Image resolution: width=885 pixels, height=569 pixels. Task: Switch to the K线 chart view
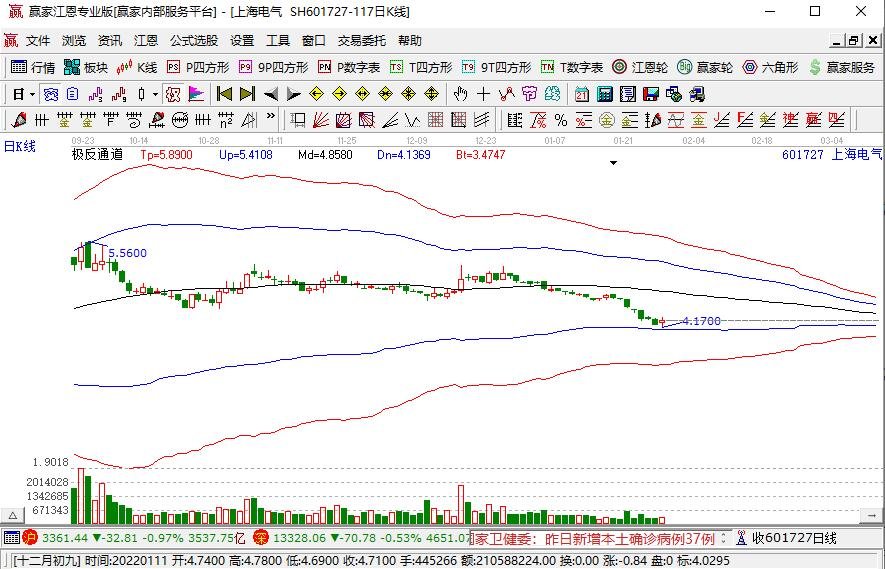[137, 68]
